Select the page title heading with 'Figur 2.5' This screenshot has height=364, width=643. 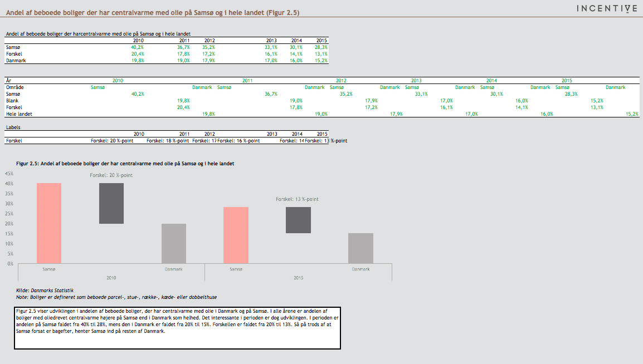pos(153,12)
